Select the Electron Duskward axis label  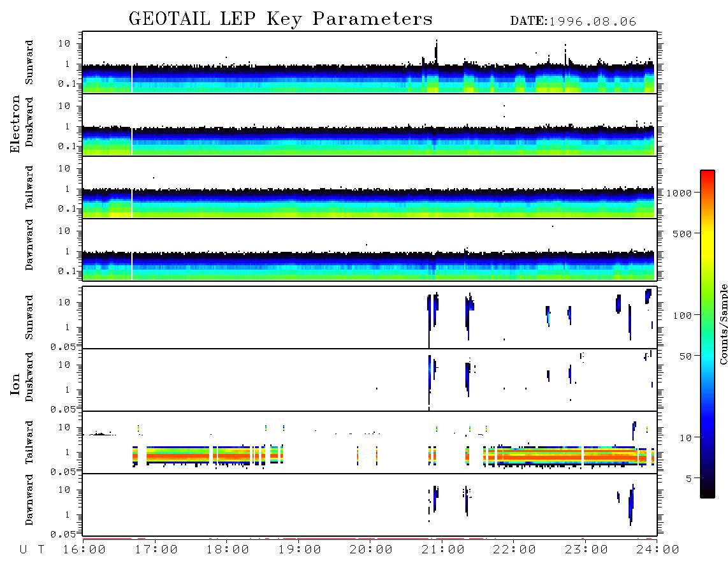click(29, 122)
